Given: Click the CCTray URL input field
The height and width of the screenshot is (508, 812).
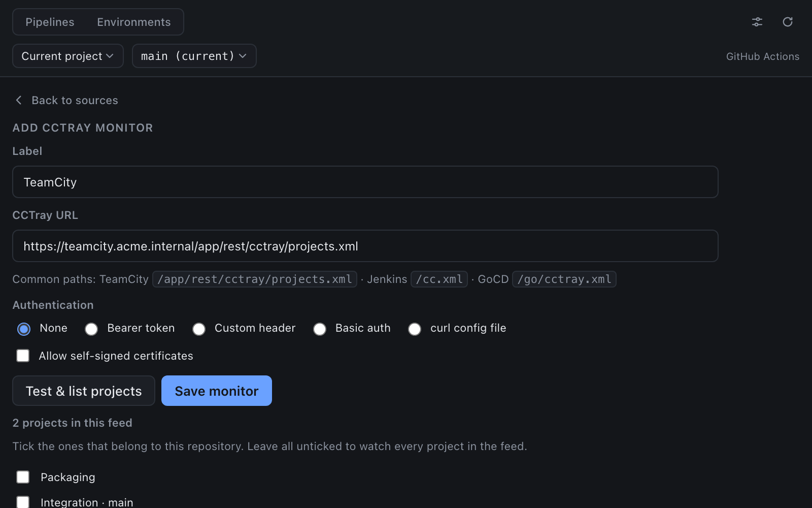Looking at the screenshot, I should point(365,246).
